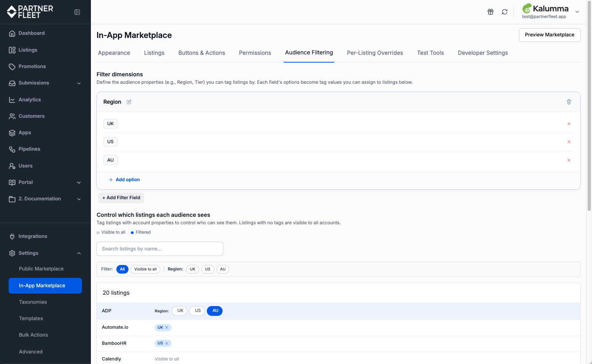Collapse the Settings section chevron
The height and width of the screenshot is (364, 592).
pyautogui.click(x=79, y=253)
